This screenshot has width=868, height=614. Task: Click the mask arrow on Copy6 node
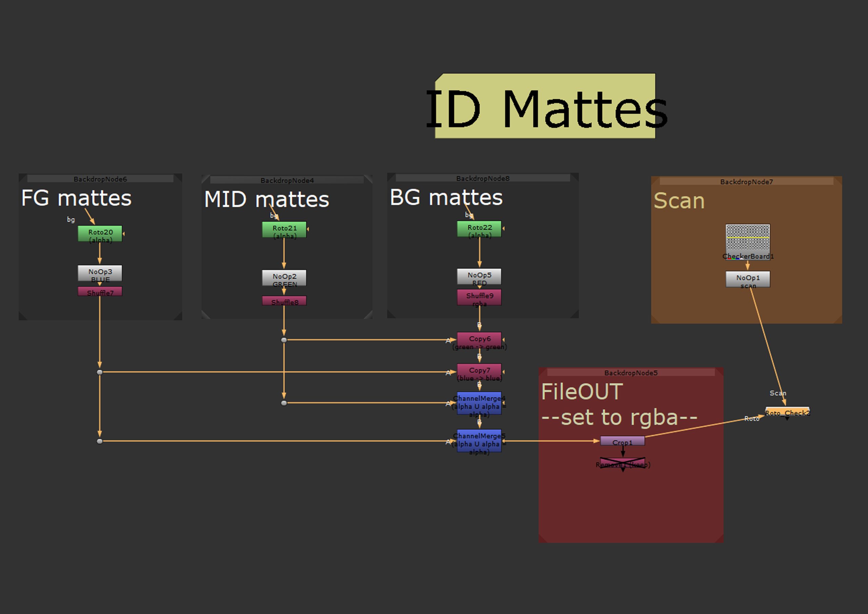point(503,340)
